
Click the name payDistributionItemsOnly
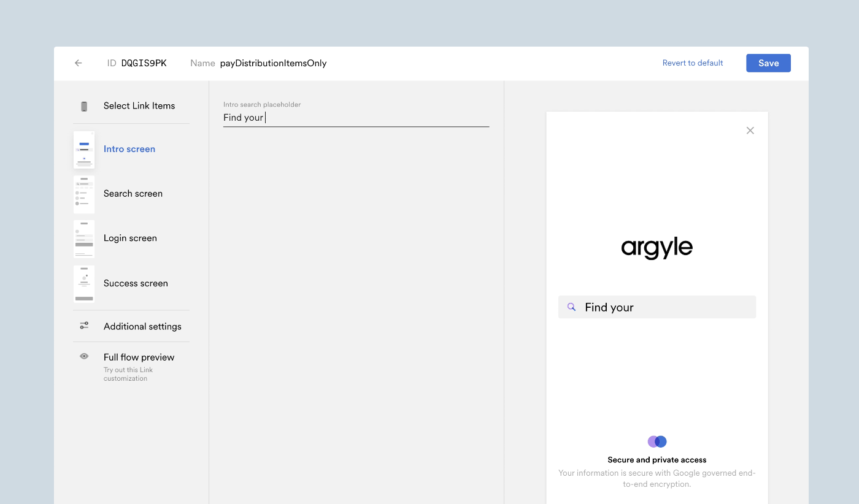[273, 63]
